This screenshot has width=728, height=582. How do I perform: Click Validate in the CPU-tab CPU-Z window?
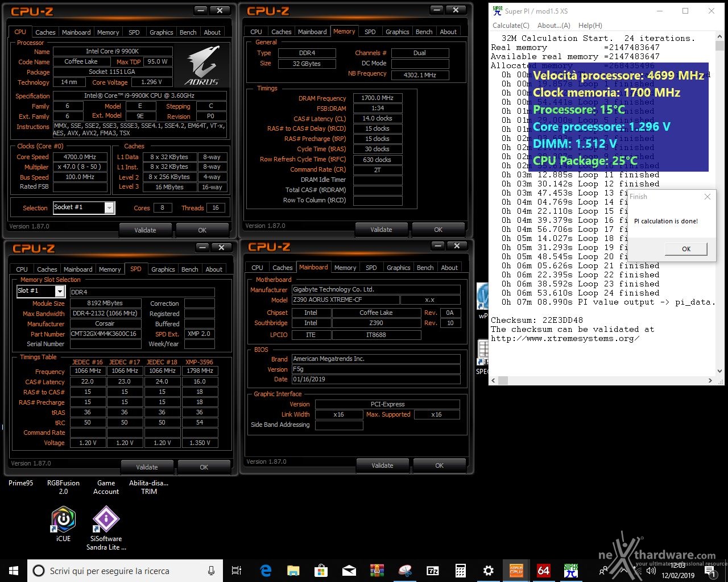145,230
